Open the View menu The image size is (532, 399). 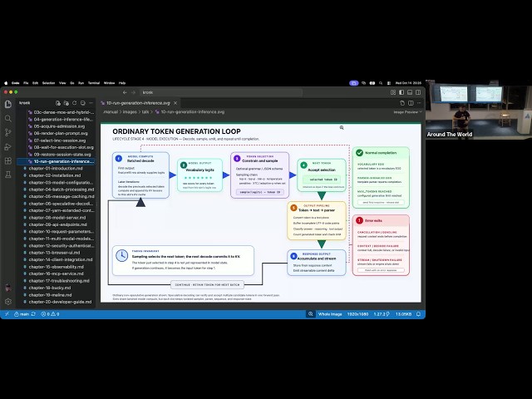62,83
